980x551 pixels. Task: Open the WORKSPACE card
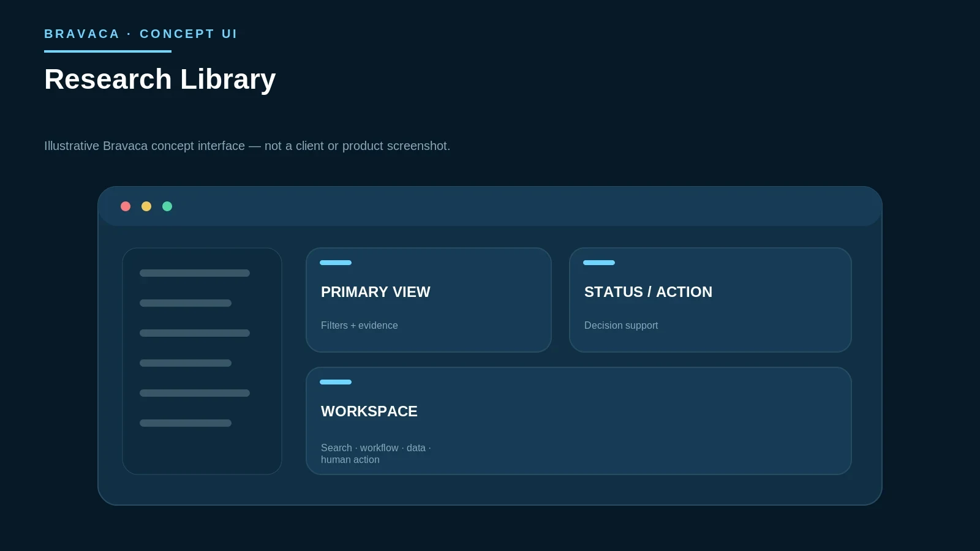coord(579,421)
